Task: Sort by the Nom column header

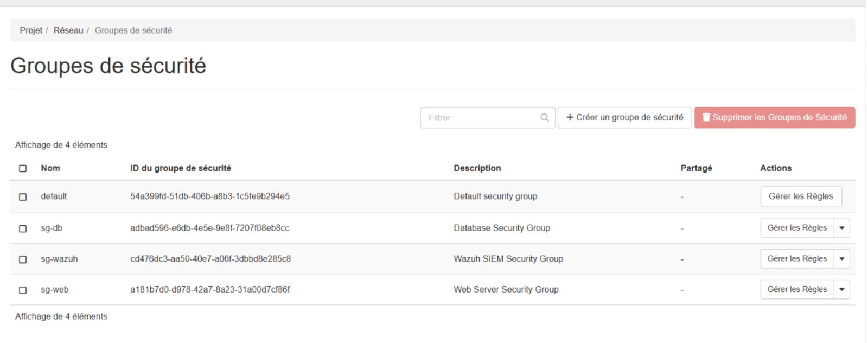Action: (x=50, y=168)
